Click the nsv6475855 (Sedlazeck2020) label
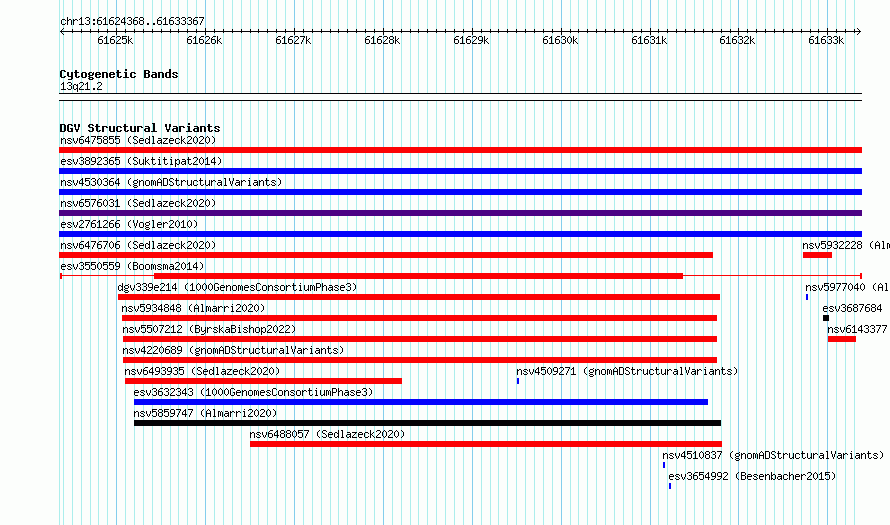 click(x=138, y=140)
